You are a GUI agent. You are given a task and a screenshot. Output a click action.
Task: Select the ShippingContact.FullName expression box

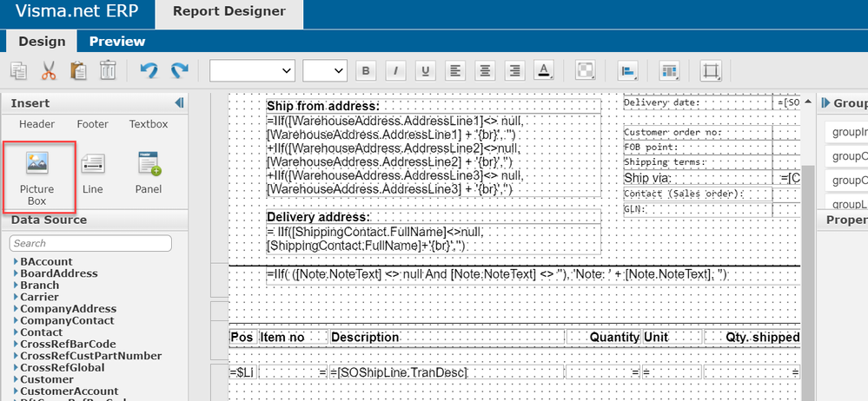click(434, 239)
